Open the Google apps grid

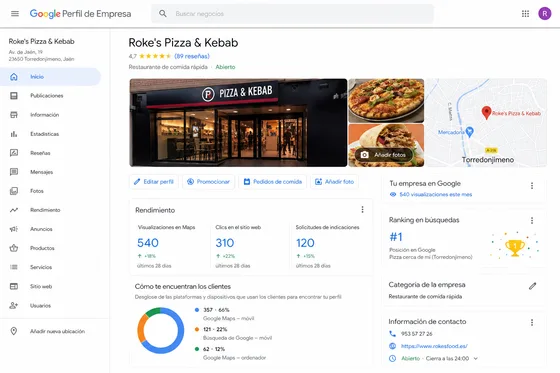coord(525,14)
